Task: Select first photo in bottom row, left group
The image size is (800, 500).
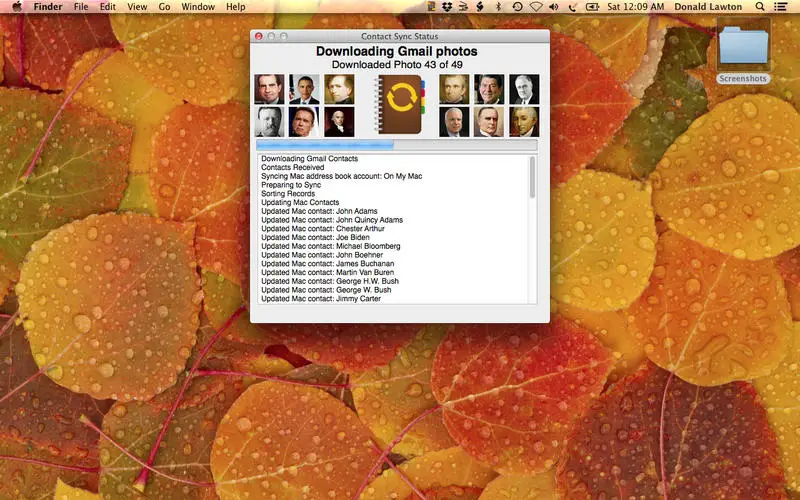Action: (269, 121)
